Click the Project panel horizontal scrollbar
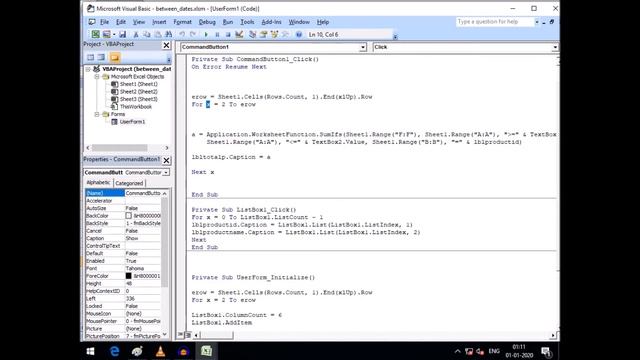The image size is (640, 360). coord(127,148)
